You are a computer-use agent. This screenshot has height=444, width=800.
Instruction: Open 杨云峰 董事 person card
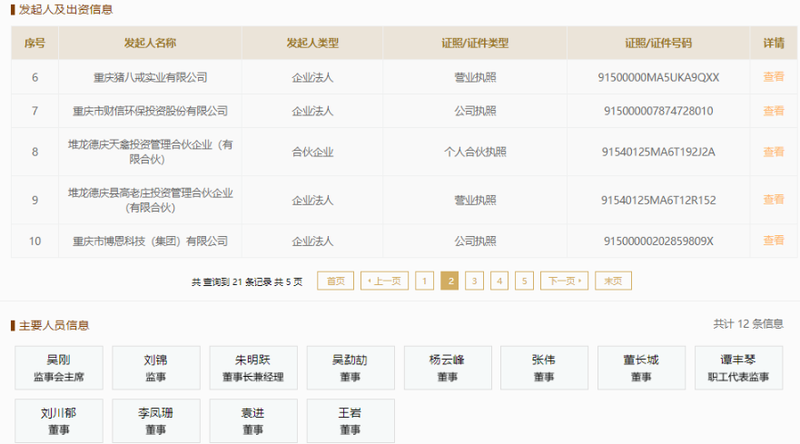pos(447,368)
